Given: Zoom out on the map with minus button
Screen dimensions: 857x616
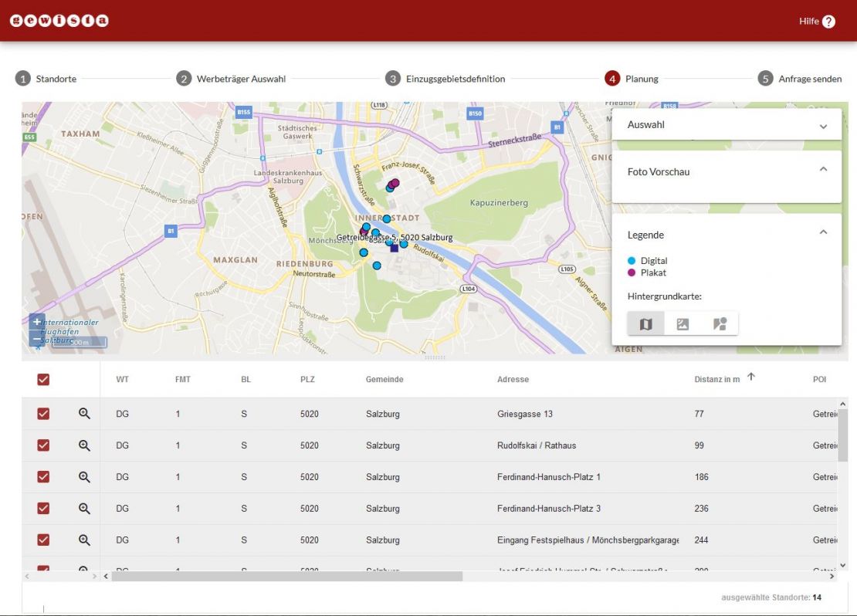Looking at the screenshot, I should (36, 339).
